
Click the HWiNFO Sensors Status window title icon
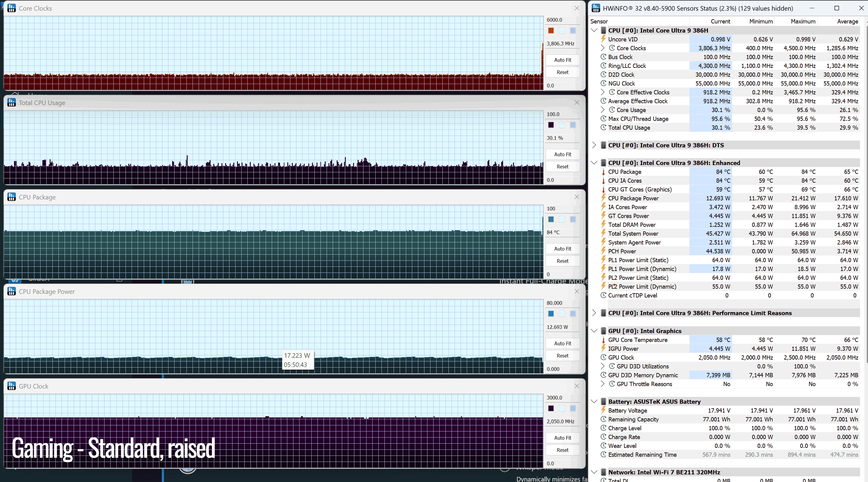click(x=596, y=8)
